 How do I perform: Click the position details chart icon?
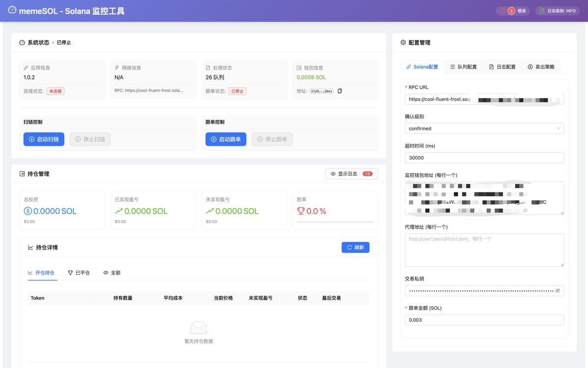click(x=31, y=247)
